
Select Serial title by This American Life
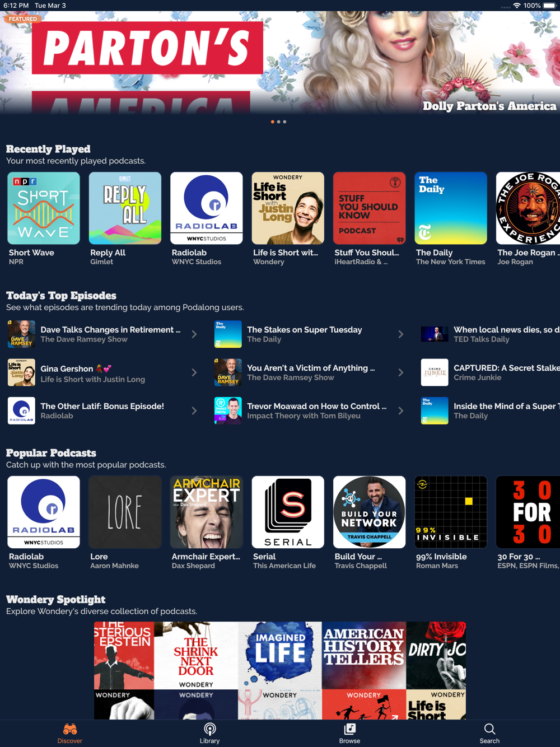click(264, 557)
